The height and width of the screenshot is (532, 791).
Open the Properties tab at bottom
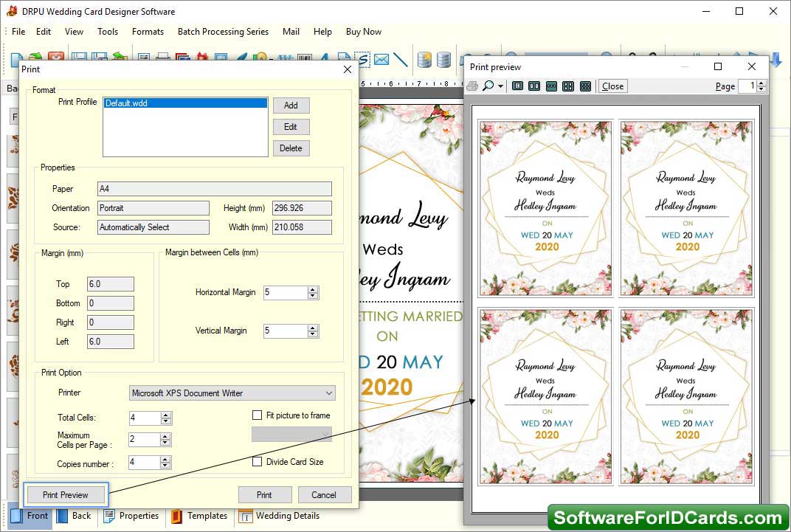click(131, 516)
